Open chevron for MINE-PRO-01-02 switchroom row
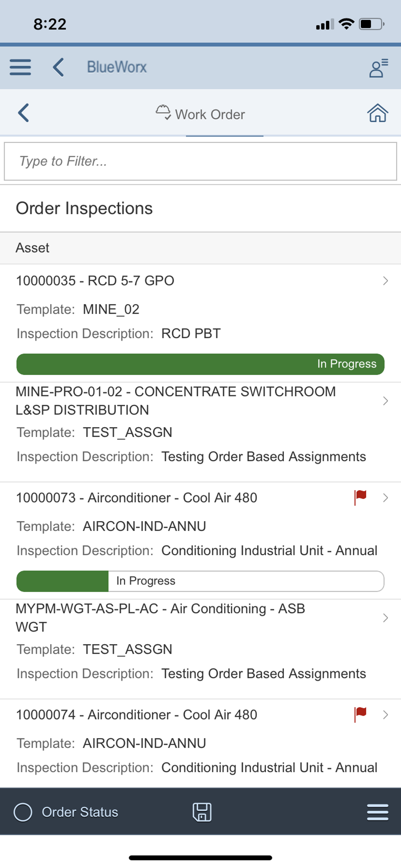The height and width of the screenshot is (868, 401). click(386, 401)
